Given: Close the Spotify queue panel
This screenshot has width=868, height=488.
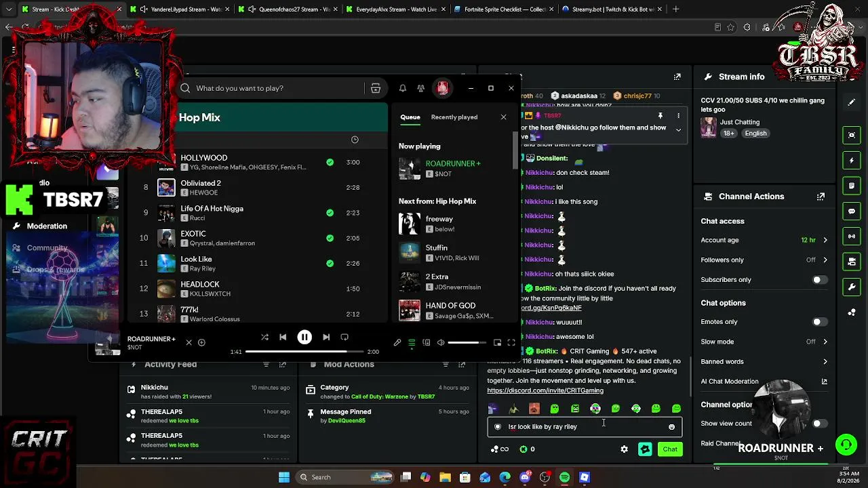Looking at the screenshot, I should pos(503,117).
